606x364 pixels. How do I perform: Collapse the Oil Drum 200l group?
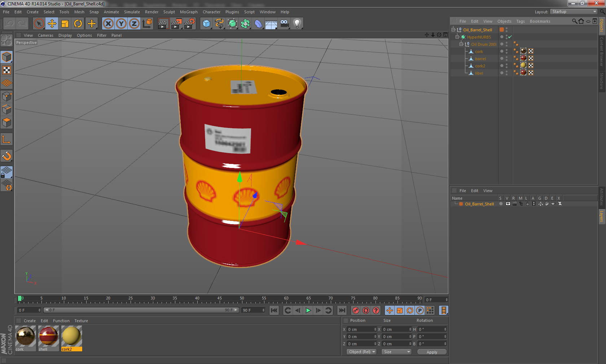click(x=461, y=44)
